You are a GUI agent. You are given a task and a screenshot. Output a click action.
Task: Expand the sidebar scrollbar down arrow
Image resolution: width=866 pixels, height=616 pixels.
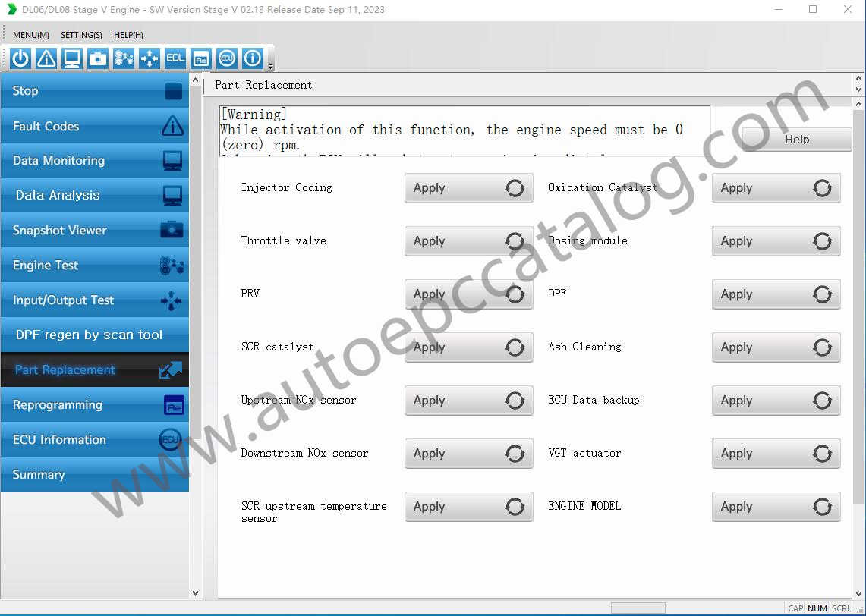196,592
